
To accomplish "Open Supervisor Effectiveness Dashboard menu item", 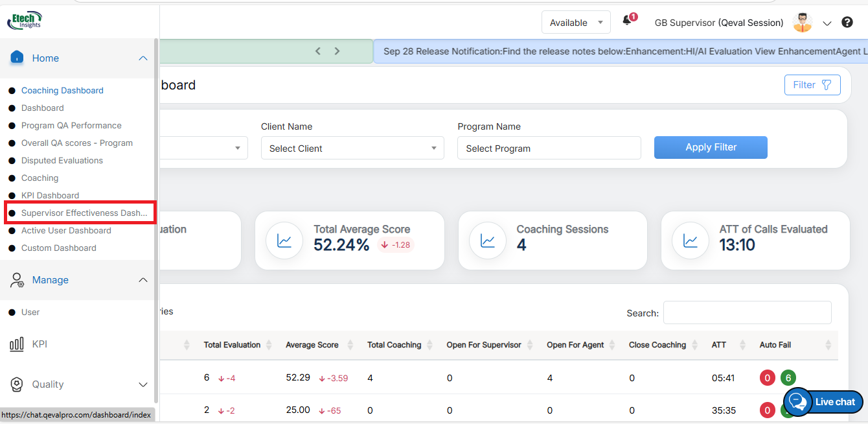I will coord(84,213).
